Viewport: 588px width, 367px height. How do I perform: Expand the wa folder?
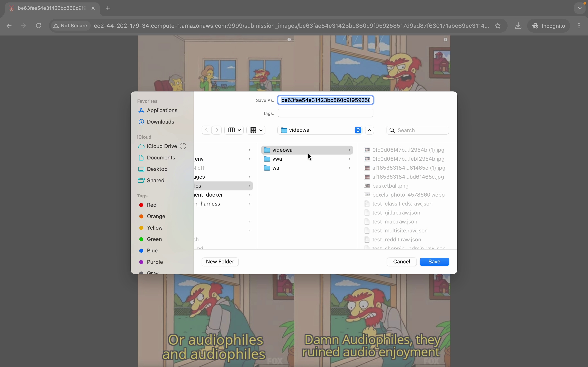click(349, 168)
